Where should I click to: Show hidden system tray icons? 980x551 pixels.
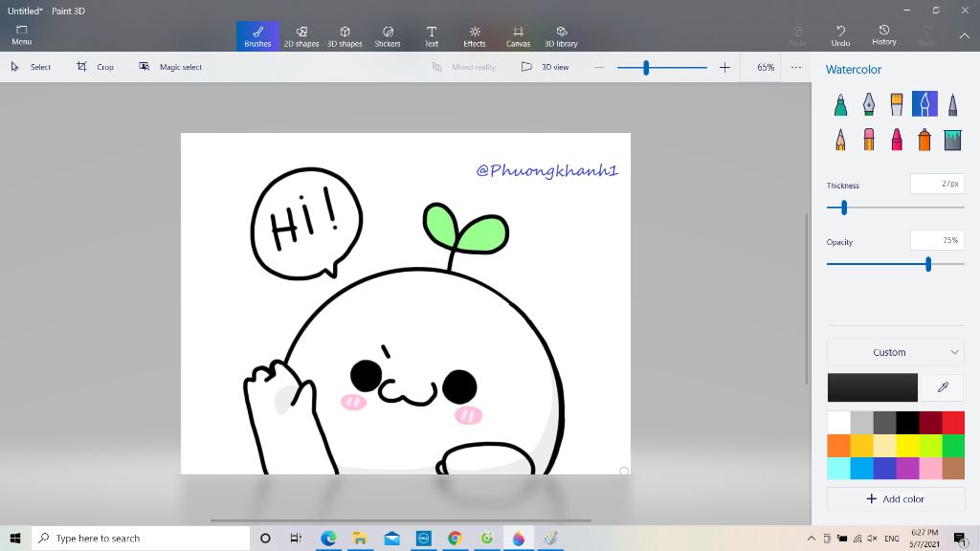[x=812, y=538]
